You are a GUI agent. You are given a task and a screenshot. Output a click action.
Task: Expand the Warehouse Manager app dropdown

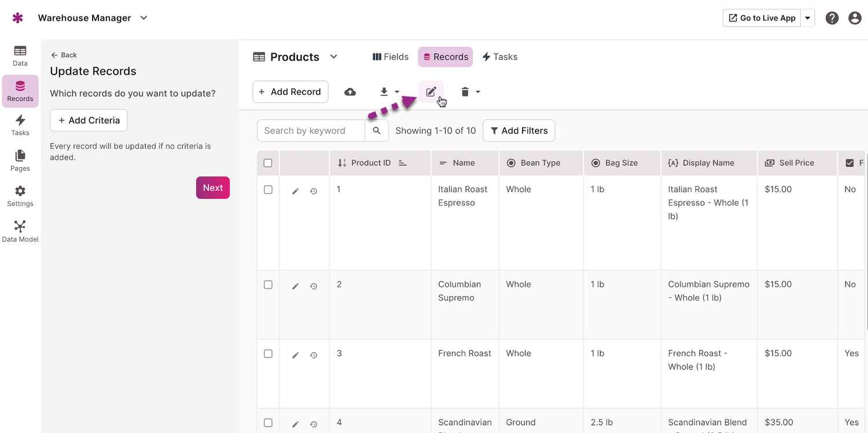pyautogui.click(x=144, y=18)
